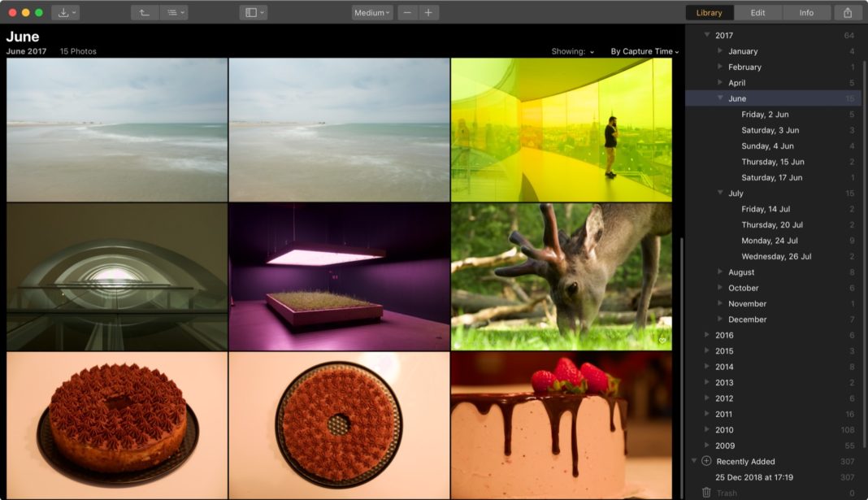
Task: Open the Medium thumbnail size dropdown
Action: 371,12
